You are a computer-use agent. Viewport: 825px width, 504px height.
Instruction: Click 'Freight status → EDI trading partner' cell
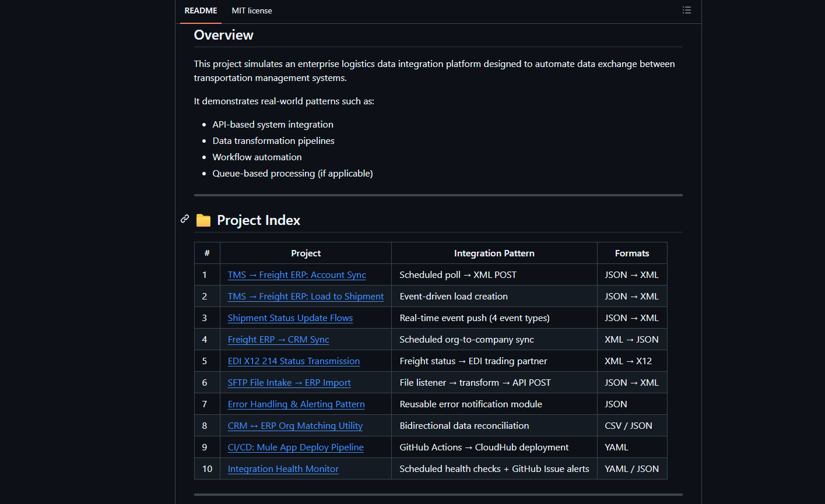[x=494, y=361]
